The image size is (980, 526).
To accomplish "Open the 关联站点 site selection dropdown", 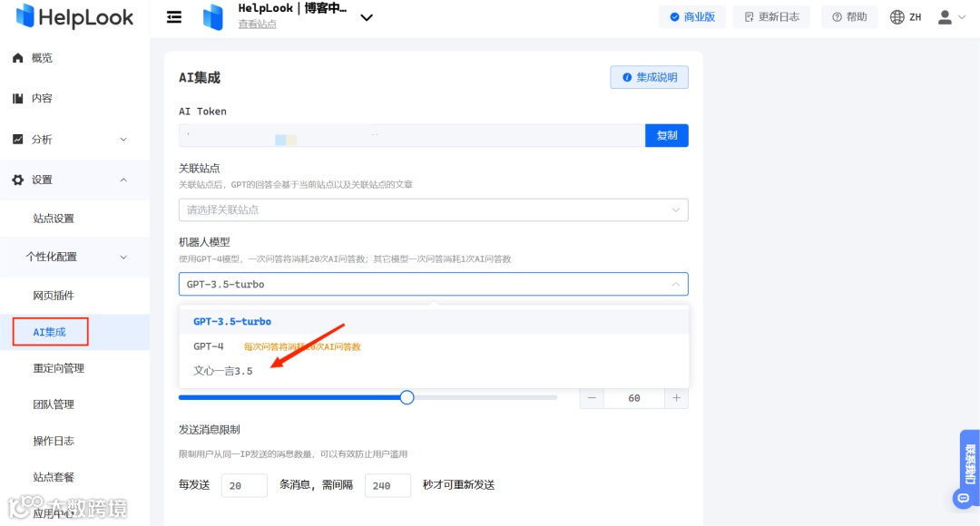I will (433, 209).
